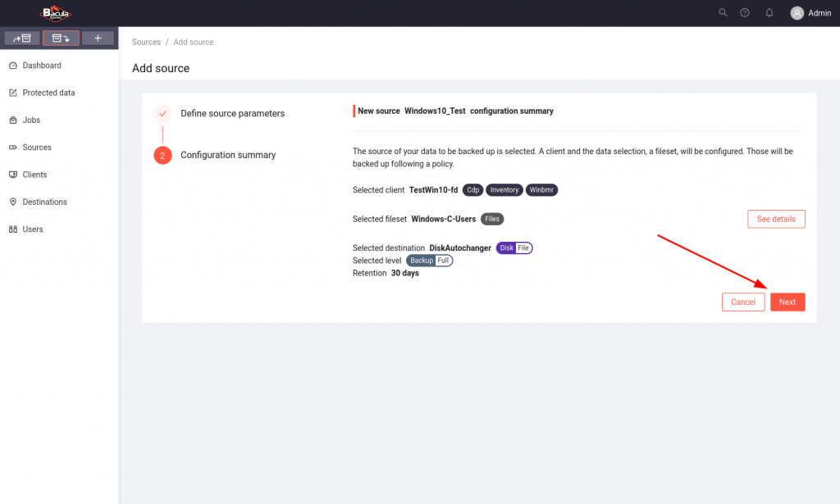
Task: Open the help question mark icon
Action: click(745, 13)
